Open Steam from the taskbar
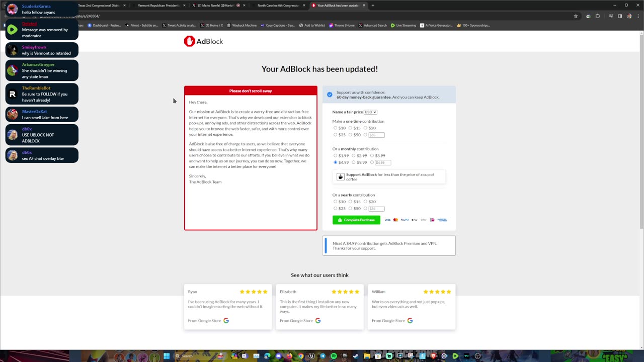644x362 pixels. click(x=356, y=356)
